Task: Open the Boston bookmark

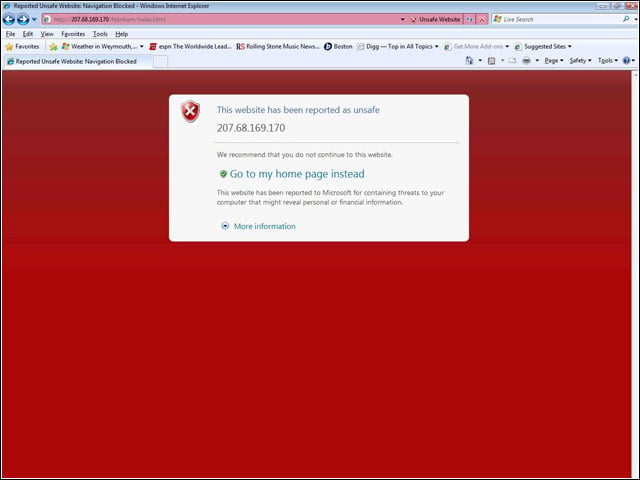Action: coord(338,47)
